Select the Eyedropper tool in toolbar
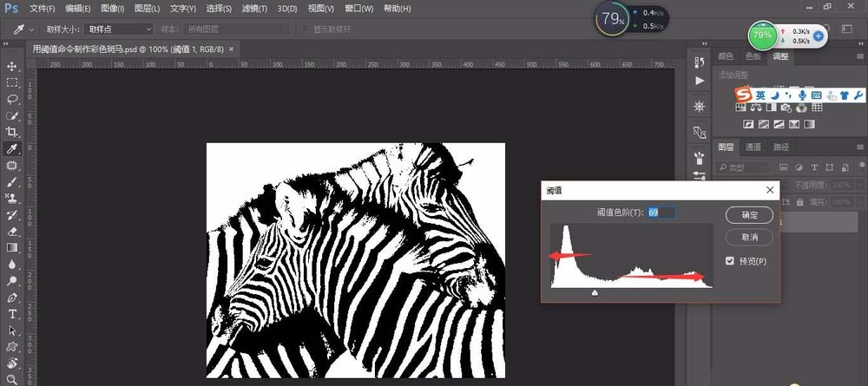Screen dimensions: 868x386 [x=12, y=149]
